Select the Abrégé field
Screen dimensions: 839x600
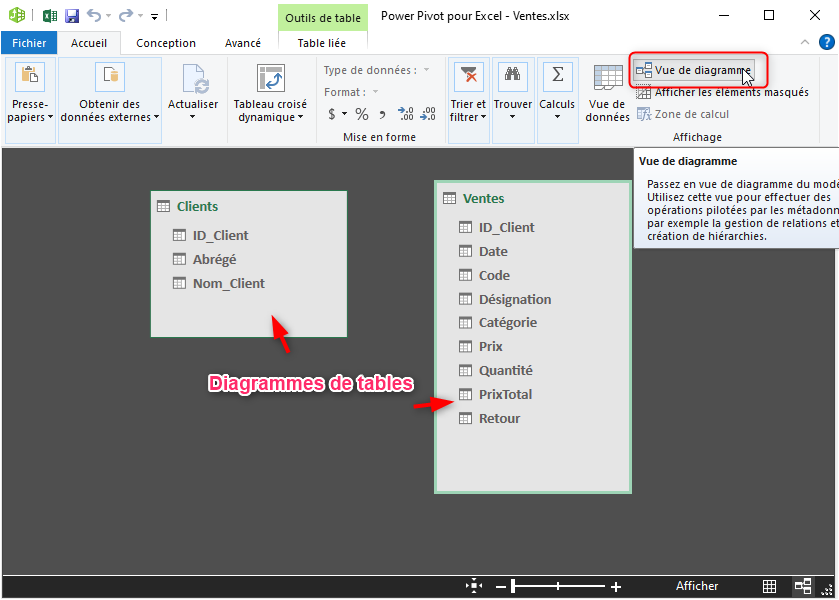214,260
